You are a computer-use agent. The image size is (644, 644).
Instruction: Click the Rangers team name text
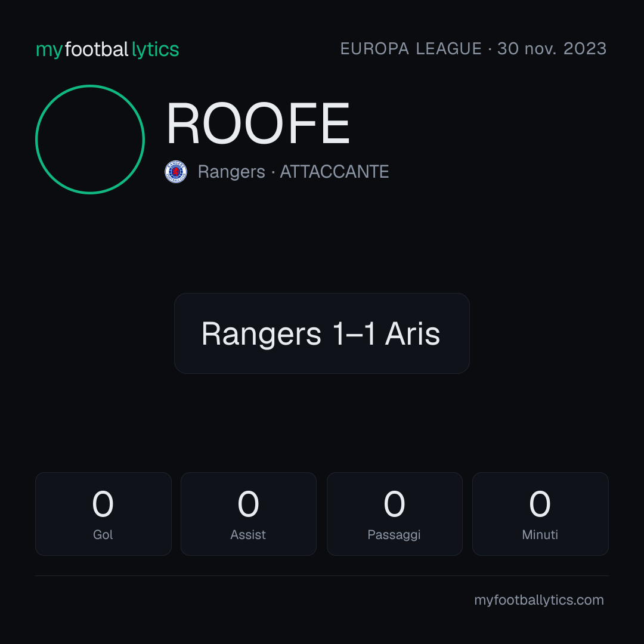231,172
